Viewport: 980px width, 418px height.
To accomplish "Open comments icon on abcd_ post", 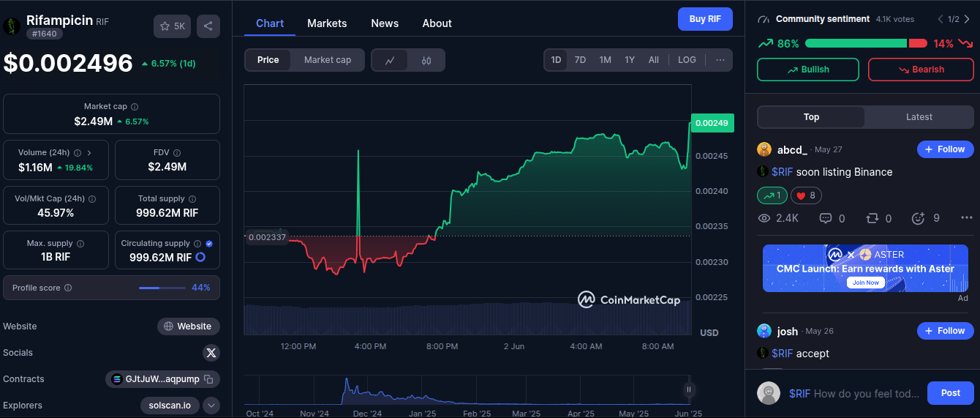I will [826, 218].
